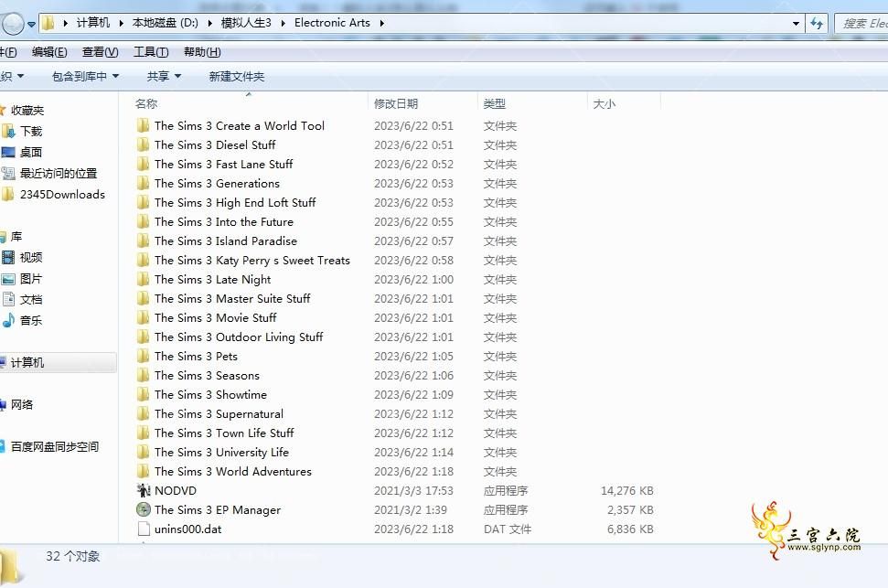Click the Music (音乐) library icon
Viewport: 888px width, 588px height.
click(x=8, y=320)
